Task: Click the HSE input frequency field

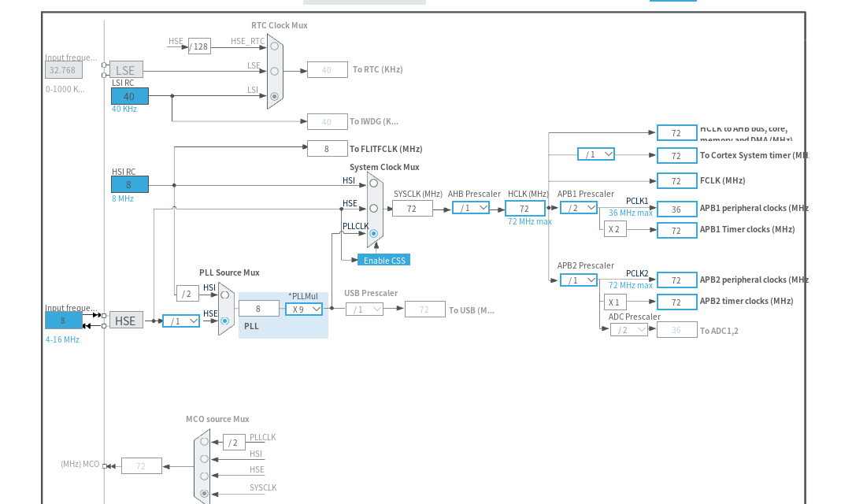Action: pos(63,321)
